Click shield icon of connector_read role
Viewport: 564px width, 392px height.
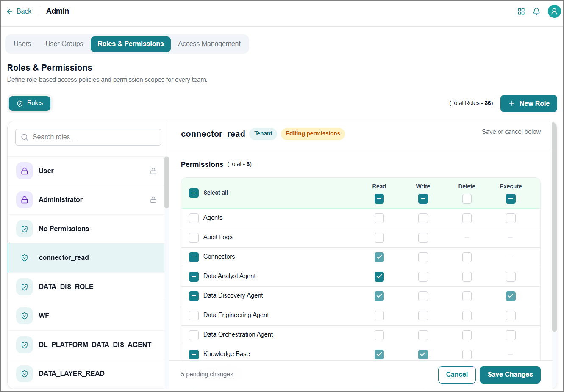tap(25, 258)
